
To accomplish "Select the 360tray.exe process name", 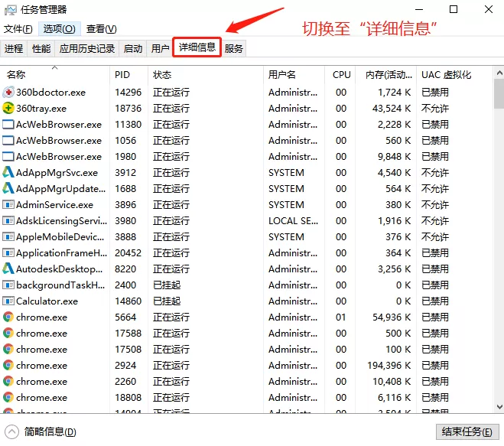I will (x=41, y=109).
